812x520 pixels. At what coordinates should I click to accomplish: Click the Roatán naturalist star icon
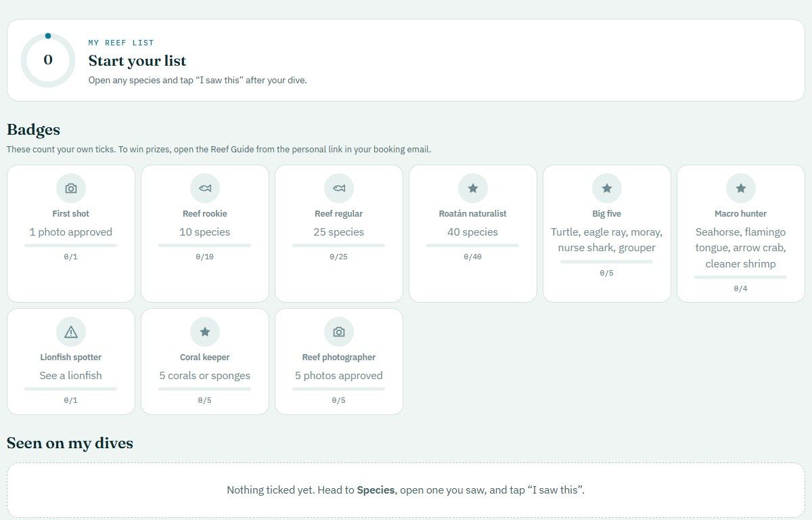click(x=473, y=188)
